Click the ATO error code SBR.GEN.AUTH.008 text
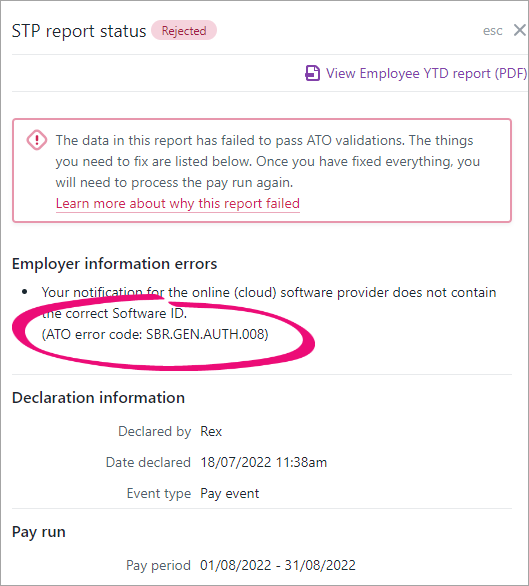529x586 pixels. (155, 334)
